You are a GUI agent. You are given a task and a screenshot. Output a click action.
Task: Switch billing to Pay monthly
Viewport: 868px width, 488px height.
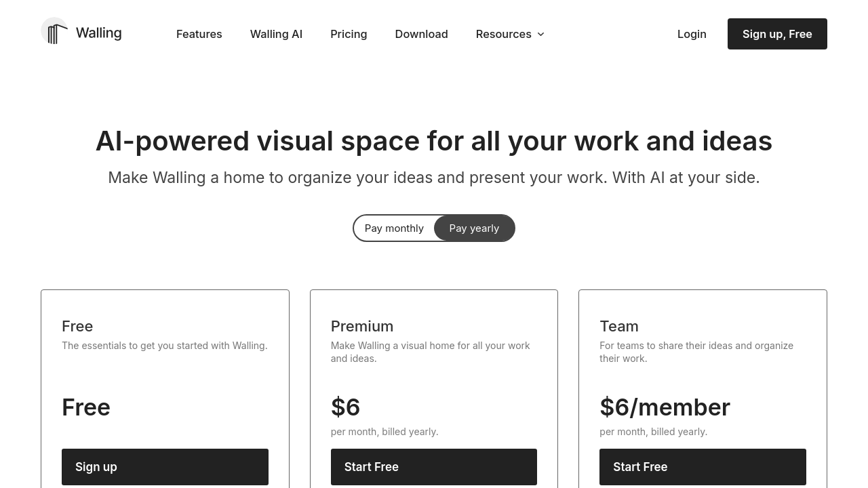click(x=394, y=228)
